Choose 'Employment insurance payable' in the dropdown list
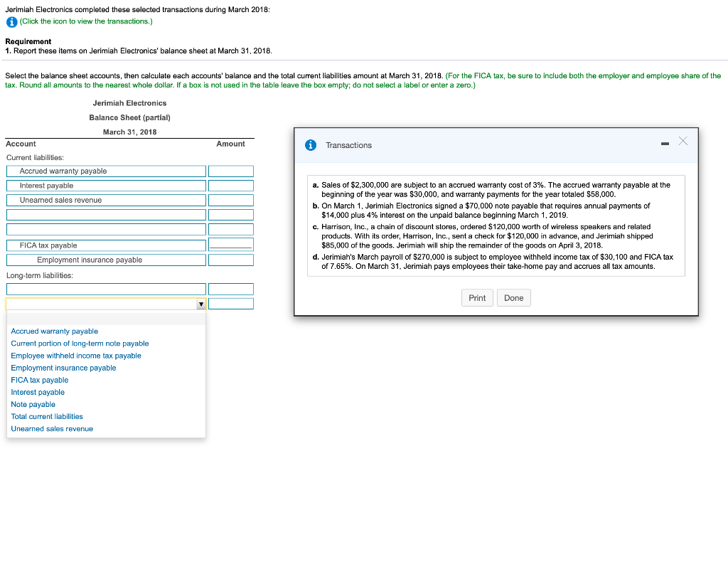The image size is (728, 584). (63, 368)
